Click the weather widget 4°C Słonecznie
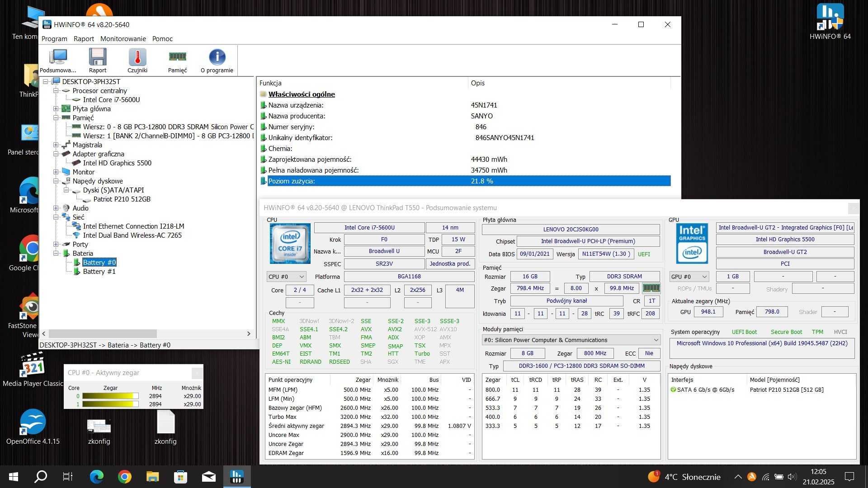The image size is (868, 488). tap(684, 477)
